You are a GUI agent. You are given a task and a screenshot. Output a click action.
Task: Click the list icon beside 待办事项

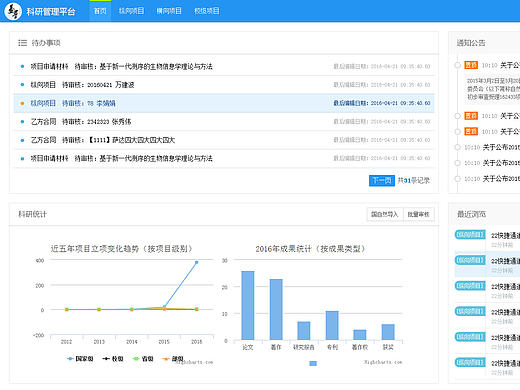22,43
